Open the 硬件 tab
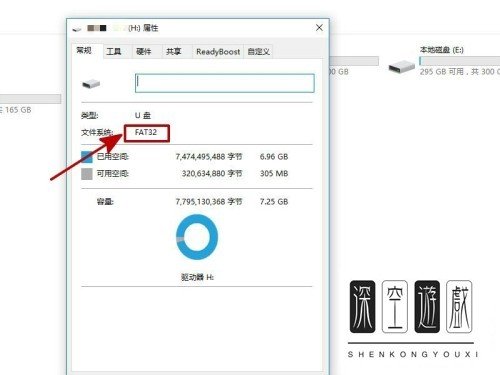This screenshot has height=375, width=500. point(144,52)
